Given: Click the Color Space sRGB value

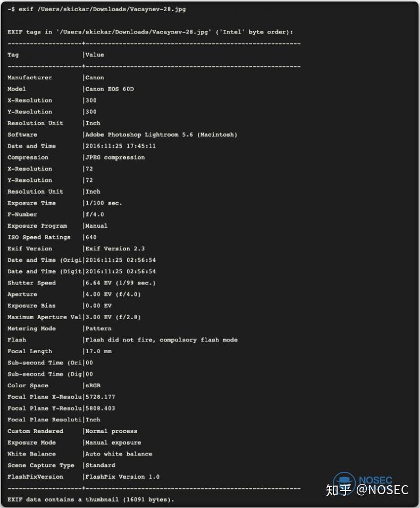Looking at the screenshot, I should 93,386.
